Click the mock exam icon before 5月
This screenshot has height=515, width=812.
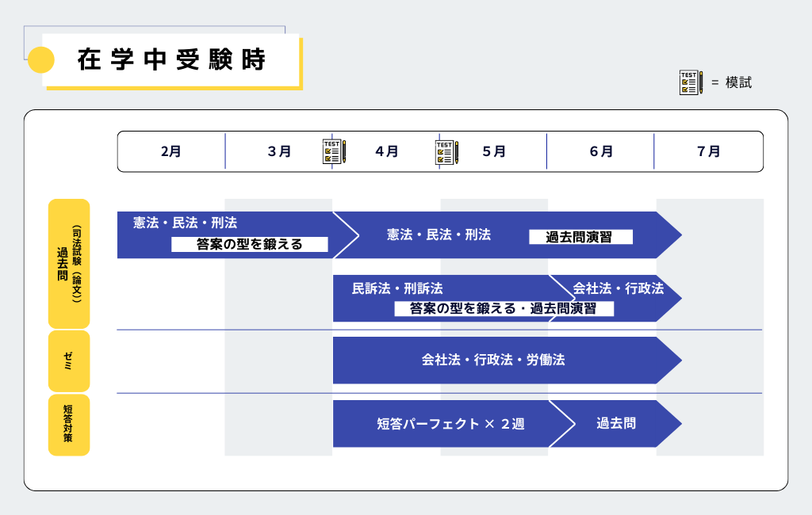[446, 151]
